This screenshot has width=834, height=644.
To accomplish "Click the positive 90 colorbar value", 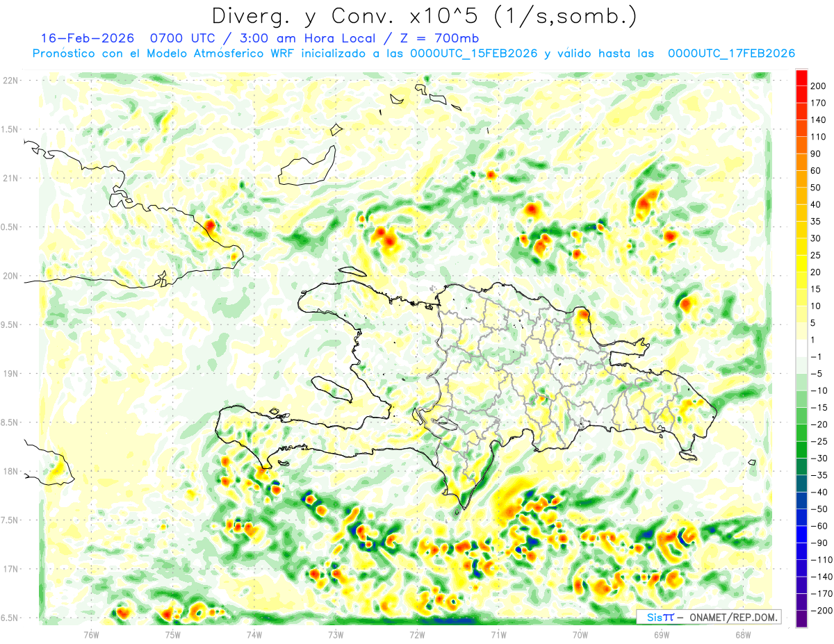I will tap(816, 154).
